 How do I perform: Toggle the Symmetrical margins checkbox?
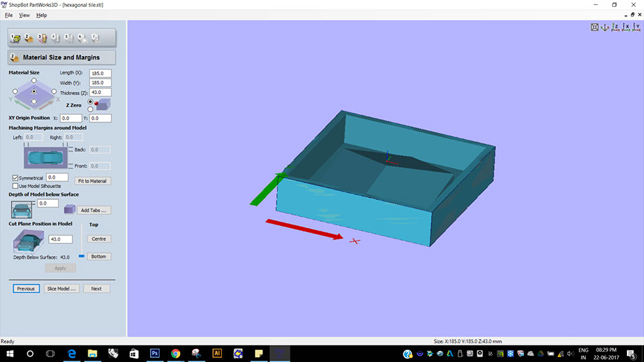coord(15,178)
